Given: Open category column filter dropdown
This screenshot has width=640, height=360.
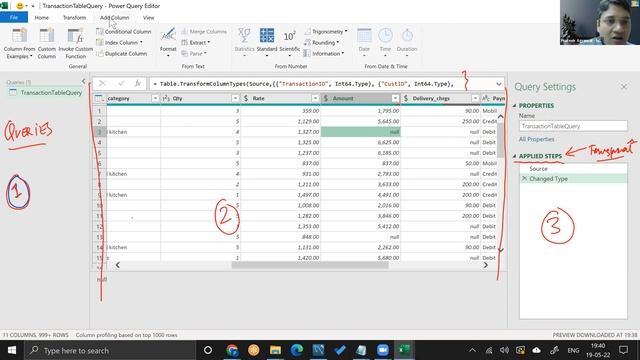Looking at the screenshot, I should pos(155,98).
